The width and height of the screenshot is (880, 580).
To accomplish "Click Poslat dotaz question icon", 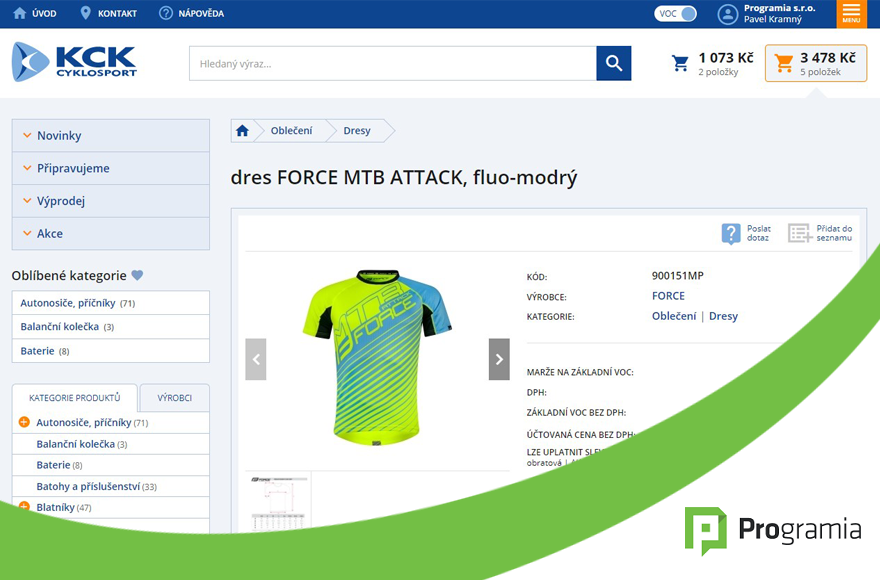I will pos(731,234).
